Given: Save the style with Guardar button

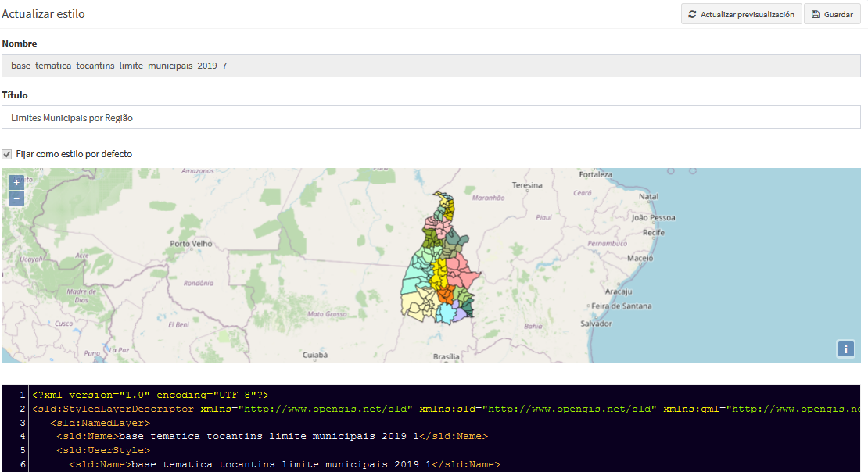Looking at the screenshot, I should [x=832, y=14].
